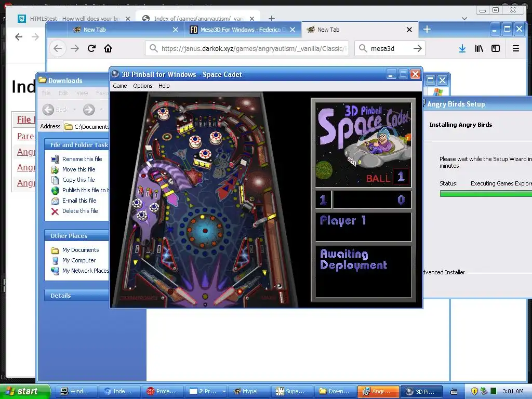The height and width of the screenshot is (399, 532).
Task: Click back arrow in the background browser window
Action: pos(19,37)
